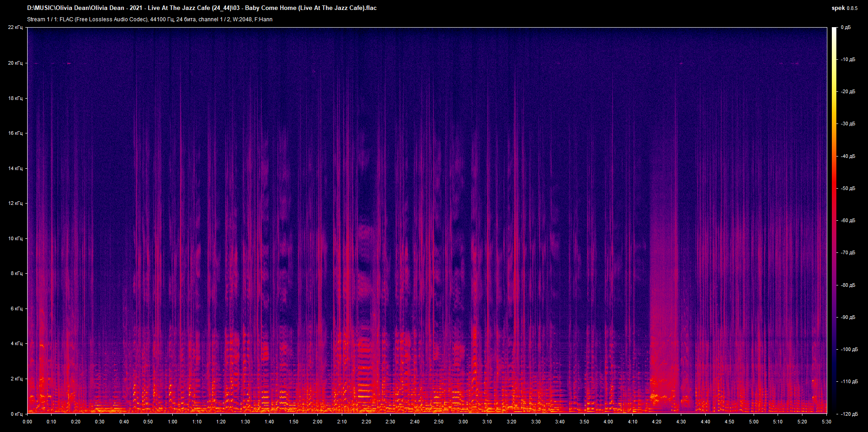Click the '-70 дБ' level scale label

pyautogui.click(x=848, y=253)
